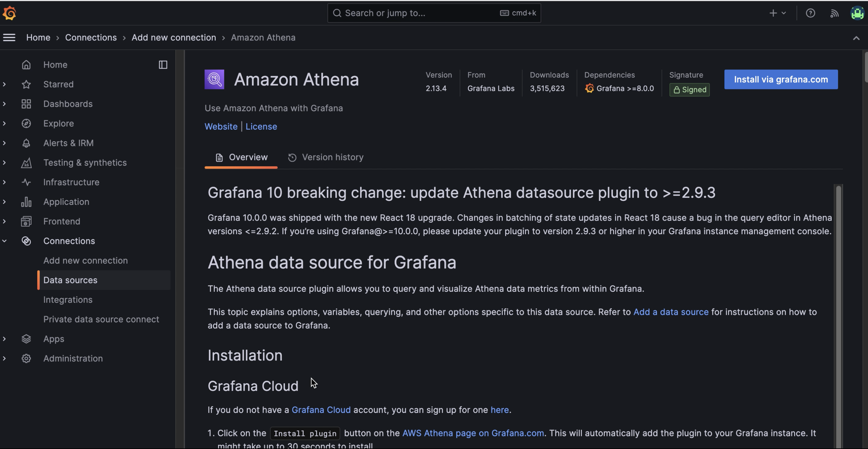Open Private data source connect
868x449 pixels.
(101, 319)
